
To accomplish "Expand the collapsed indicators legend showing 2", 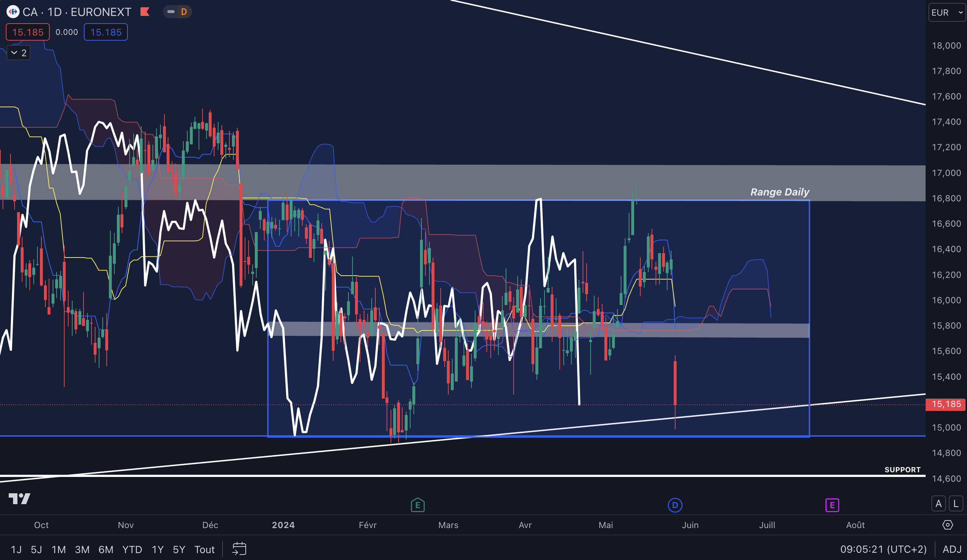I will [x=19, y=53].
